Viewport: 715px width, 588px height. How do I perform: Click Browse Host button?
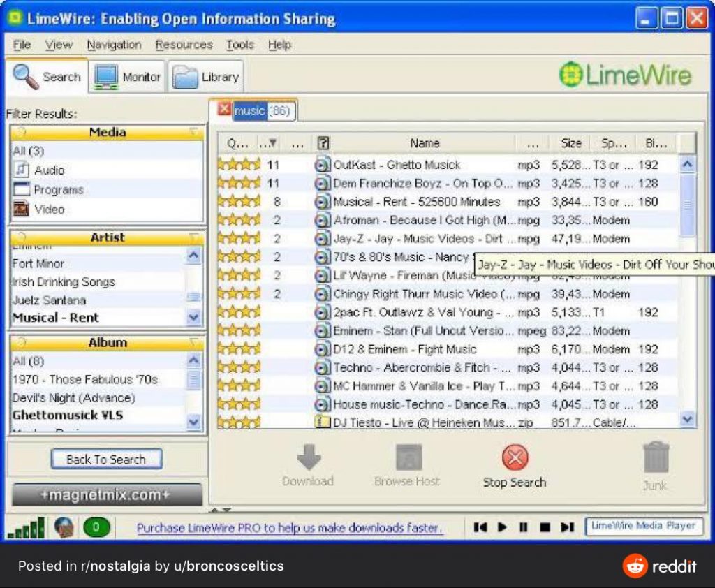pyautogui.click(x=407, y=466)
